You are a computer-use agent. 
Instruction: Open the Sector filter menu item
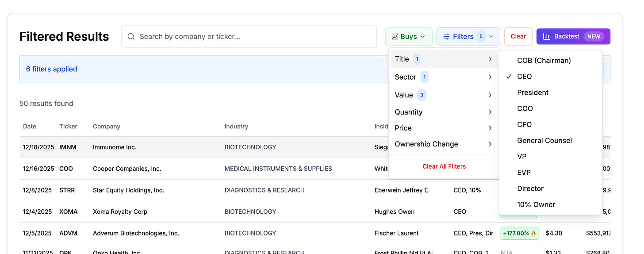444,77
